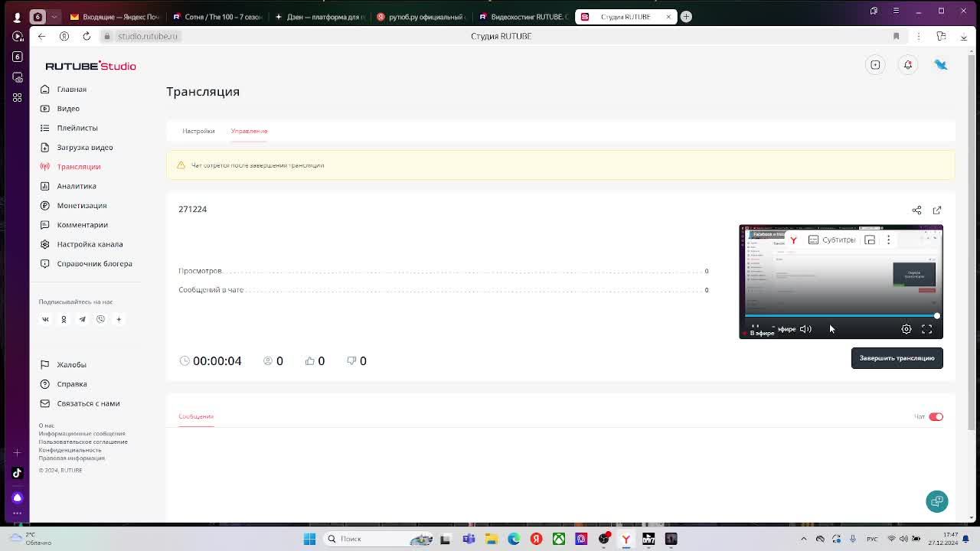Image resolution: width=980 pixels, height=551 pixels.
Task: Click Субтитры in the player overlay
Action: (x=831, y=240)
